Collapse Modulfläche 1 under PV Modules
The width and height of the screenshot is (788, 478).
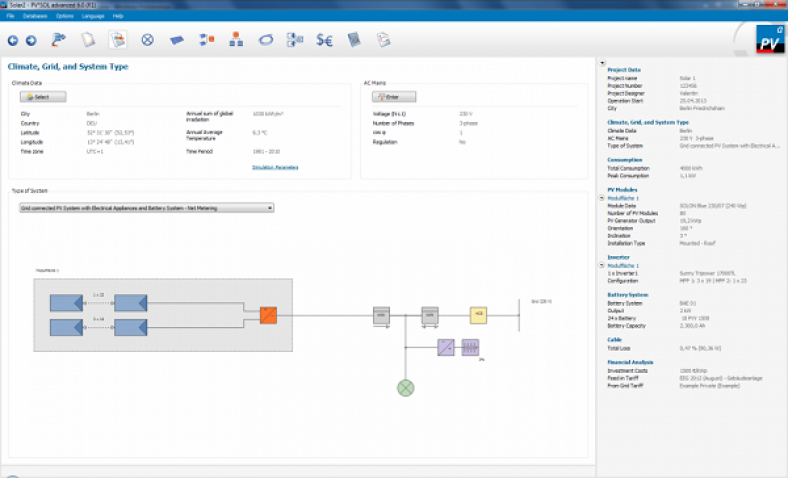coord(602,198)
